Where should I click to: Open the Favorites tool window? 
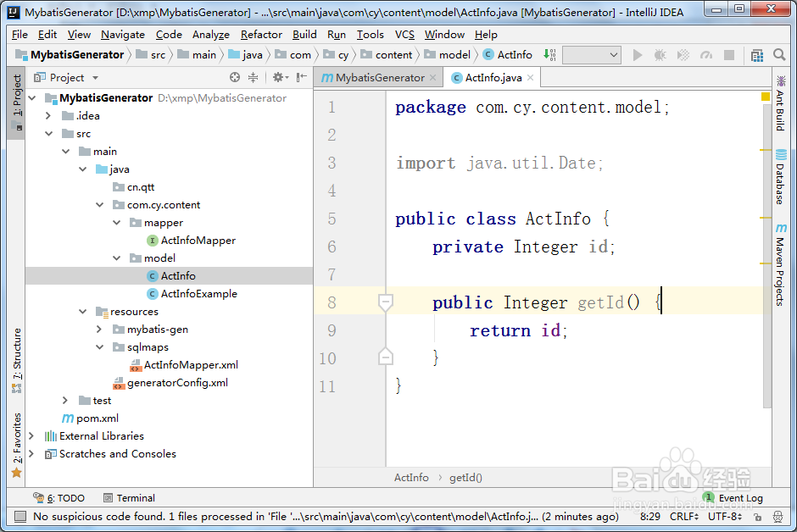17,446
